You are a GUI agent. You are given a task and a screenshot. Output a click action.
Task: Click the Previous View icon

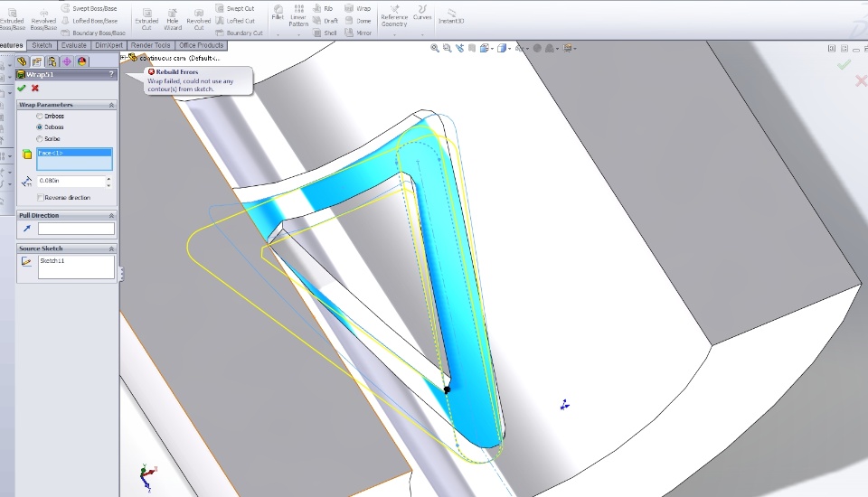tap(459, 48)
